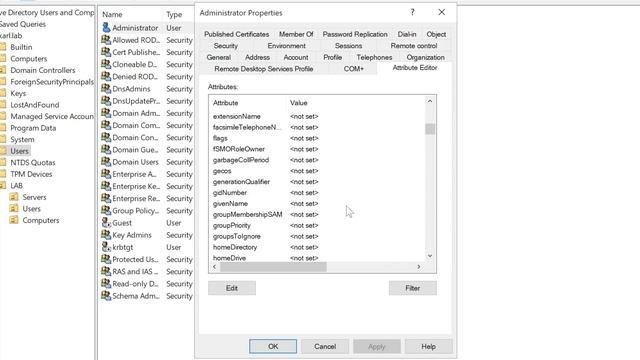
Task: Open the Remote control tab
Action: click(413, 46)
